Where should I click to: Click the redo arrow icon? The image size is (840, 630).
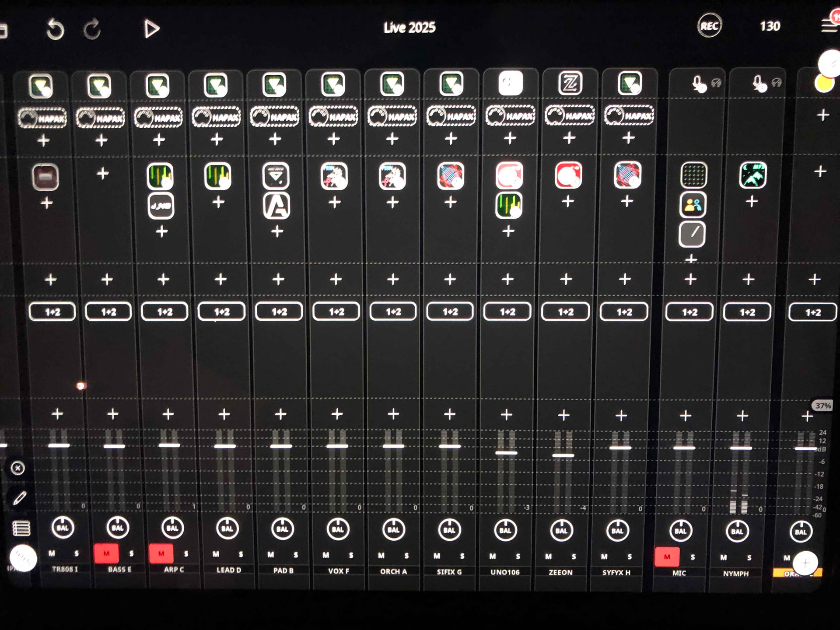(92, 30)
